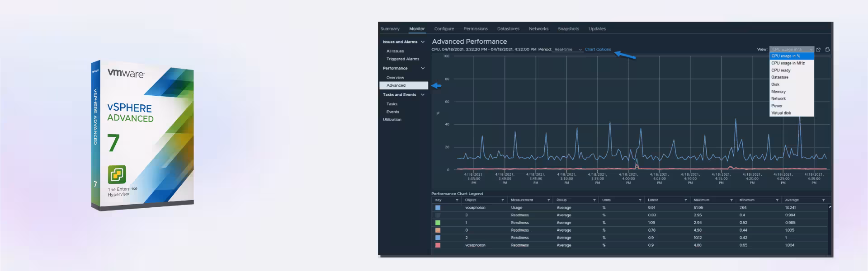Click orange swatch for object 0 row

[438, 230]
